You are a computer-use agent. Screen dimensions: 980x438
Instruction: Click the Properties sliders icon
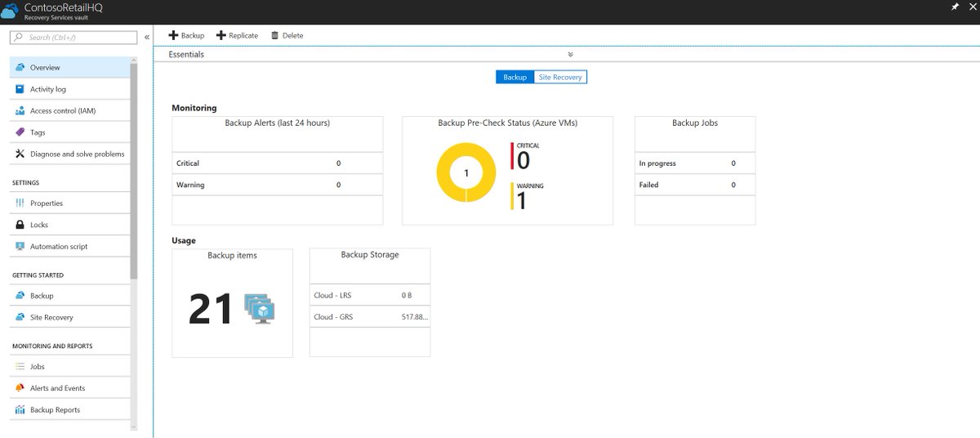tap(20, 203)
